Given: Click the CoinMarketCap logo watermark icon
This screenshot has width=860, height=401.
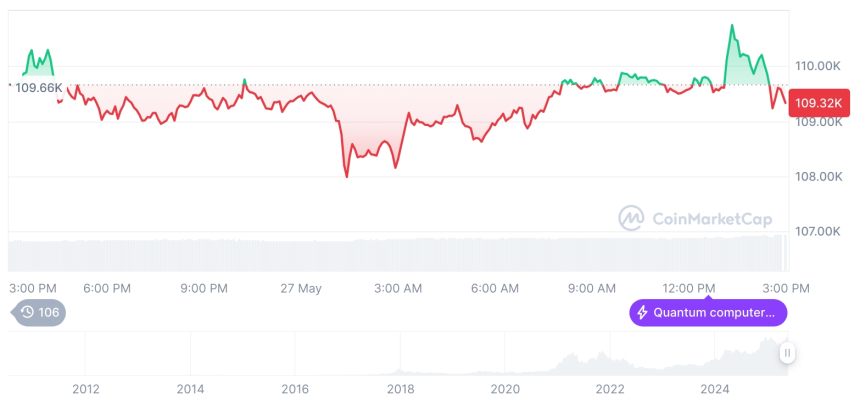Looking at the screenshot, I should pyautogui.click(x=631, y=217).
